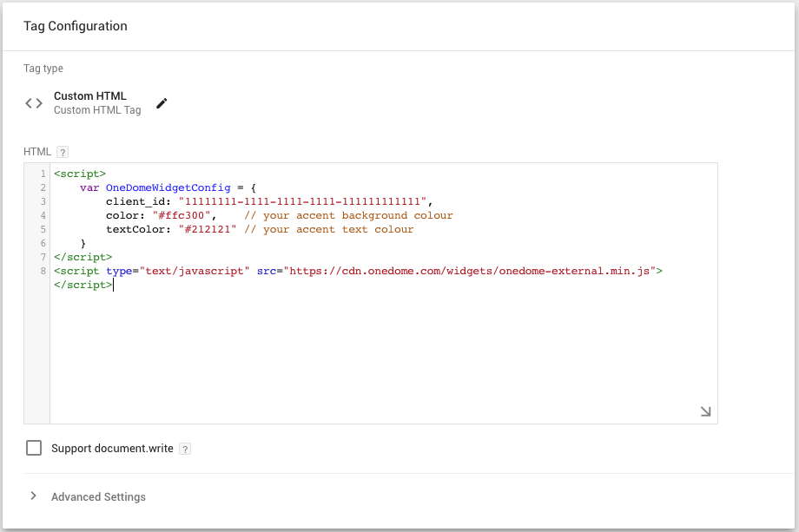
Task: Click line number 8 in the gutter
Action: tap(43, 271)
